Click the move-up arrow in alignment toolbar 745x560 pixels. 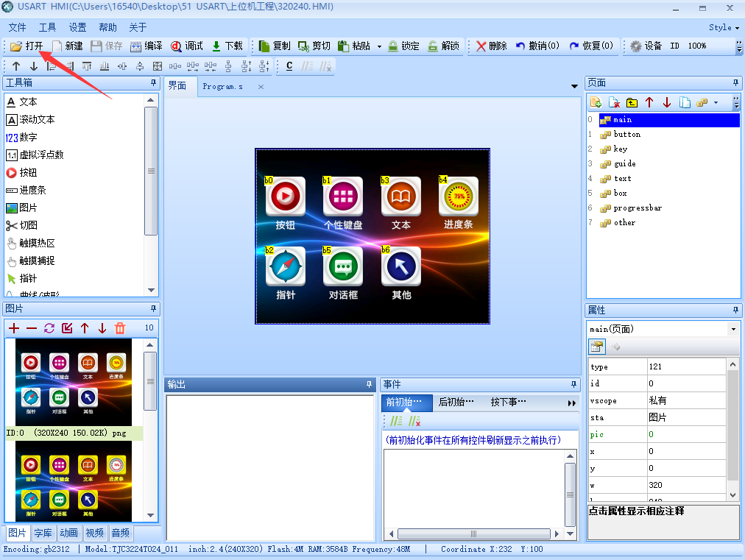coord(16,66)
